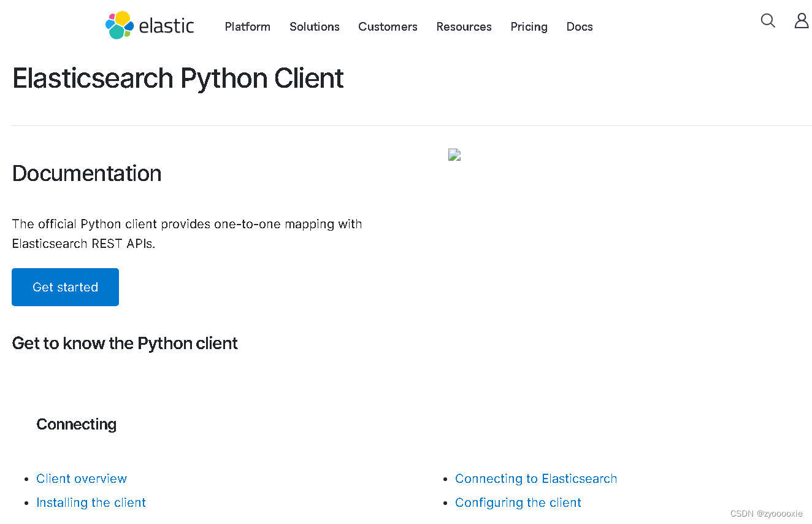Open Connecting to Elasticsearch link
812x524 pixels.
(536, 479)
